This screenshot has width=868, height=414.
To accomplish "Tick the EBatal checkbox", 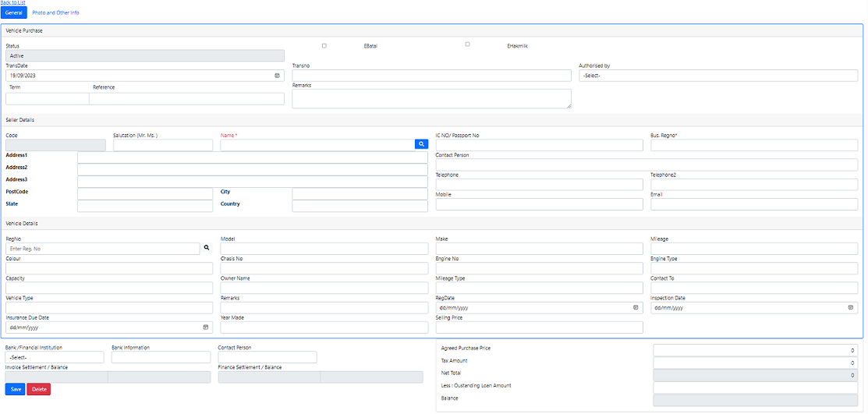I will click(324, 46).
